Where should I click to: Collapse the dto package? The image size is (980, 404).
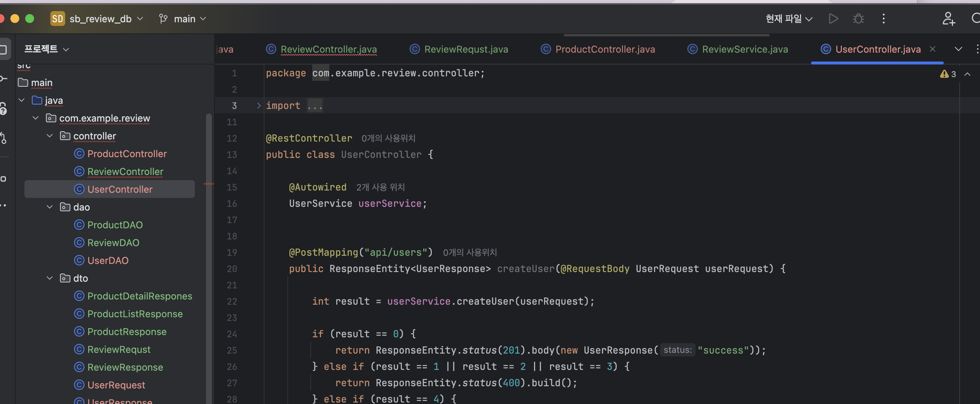click(50, 278)
